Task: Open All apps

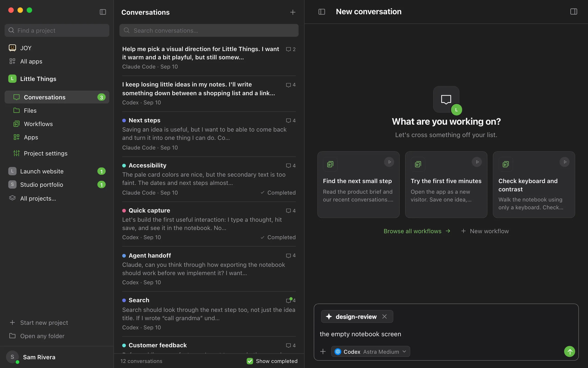Action: click(x=57, y=61)
